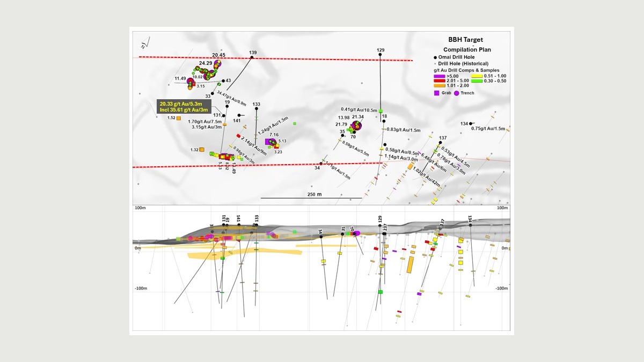Click hole 133 label in the cross-section
The height and width of the screenshot is (362, 644).
(257, 219)
